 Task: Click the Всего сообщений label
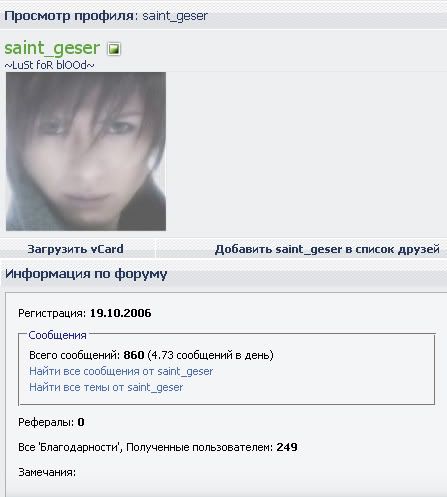(x=75, y=355)
